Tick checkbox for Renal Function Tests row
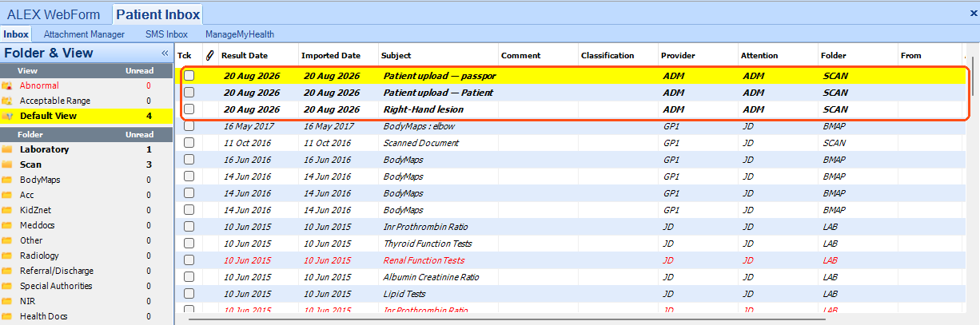Viewport: 980px width, 325px height. (189, 260)
